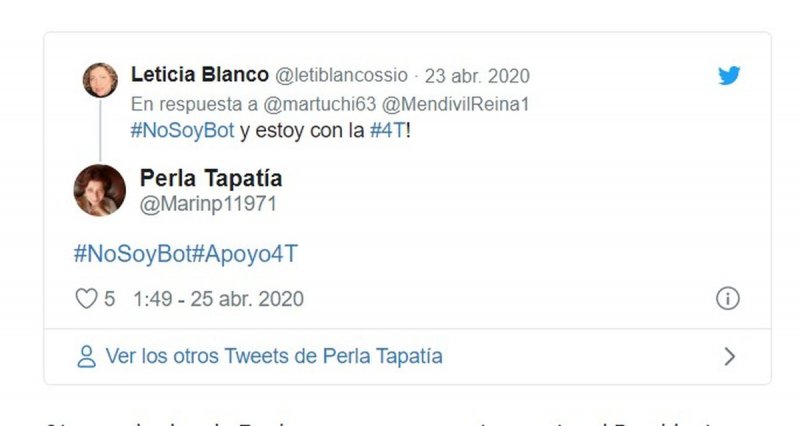This screenshot has height=426, width=800.
Task: Go to the @MendivilReina1 mention
Action: pyautogui.click(x=456, y=104)
